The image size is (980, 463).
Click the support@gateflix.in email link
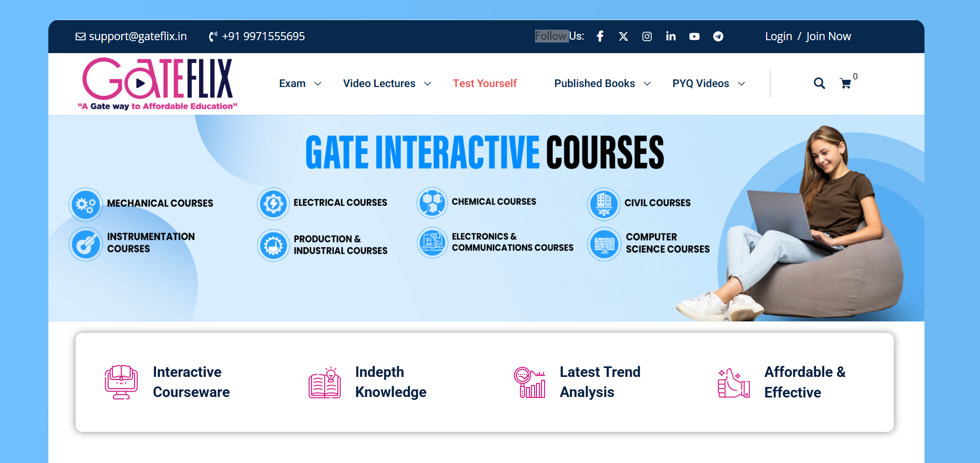click(x=132, y=36)
